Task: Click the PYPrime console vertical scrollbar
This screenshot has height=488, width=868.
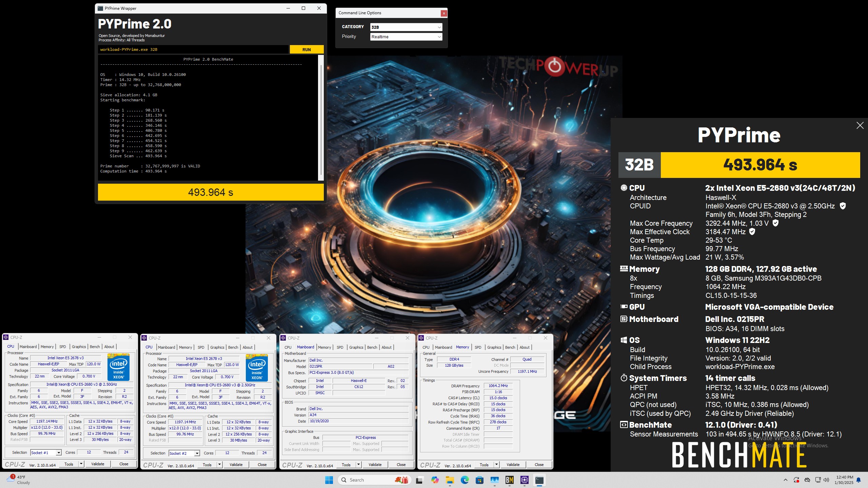Action: click(x=321, y=118)
